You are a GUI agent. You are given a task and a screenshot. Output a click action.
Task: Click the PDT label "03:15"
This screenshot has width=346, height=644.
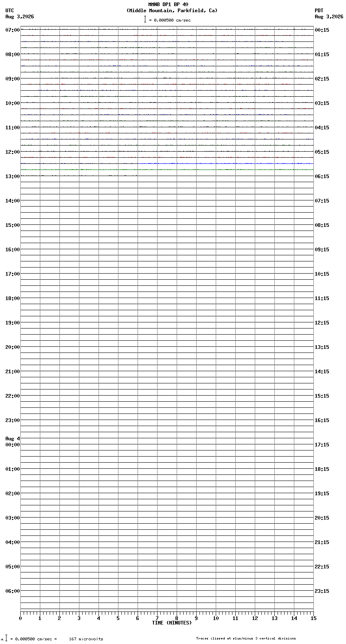322,103
